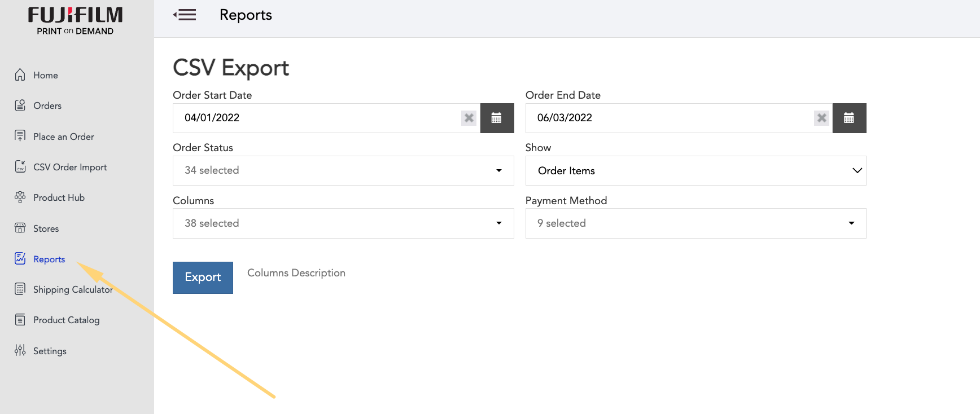Viewport: 980px width, 414px height.
Task: Open the Order End Date calendar picker
Action: click(x=849, y=118)
